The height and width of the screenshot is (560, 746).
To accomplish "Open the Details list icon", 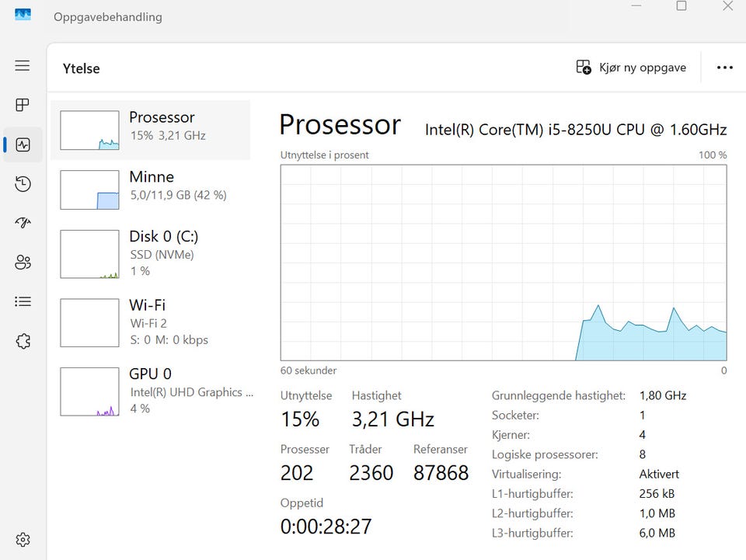I will click(23, 301).
